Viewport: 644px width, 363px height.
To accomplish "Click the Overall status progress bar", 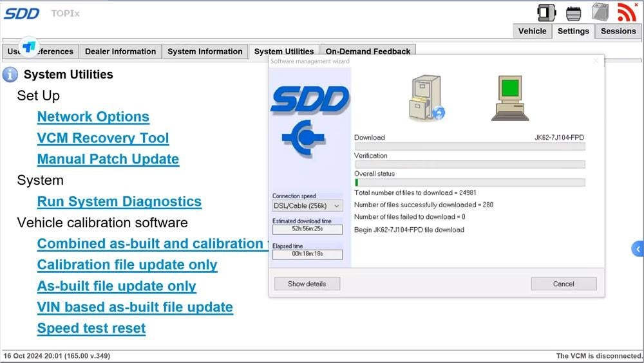I will (470, 182).
